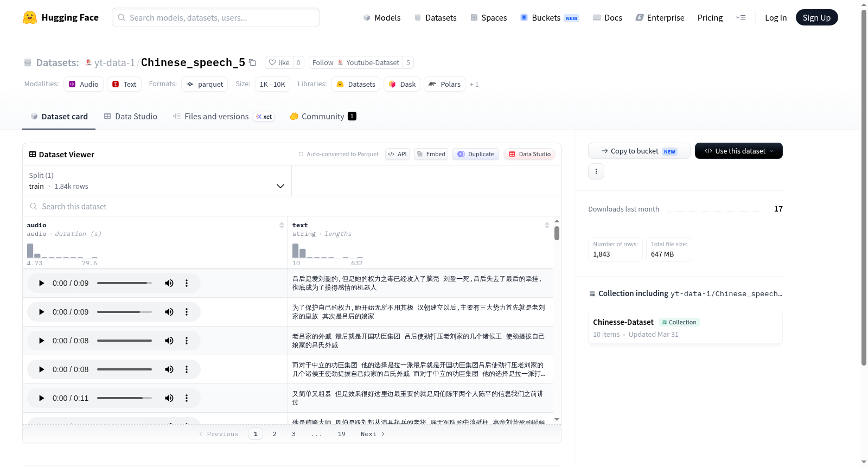
Task: Play the second 0:08 audio clip
Action: click(41, 369)
